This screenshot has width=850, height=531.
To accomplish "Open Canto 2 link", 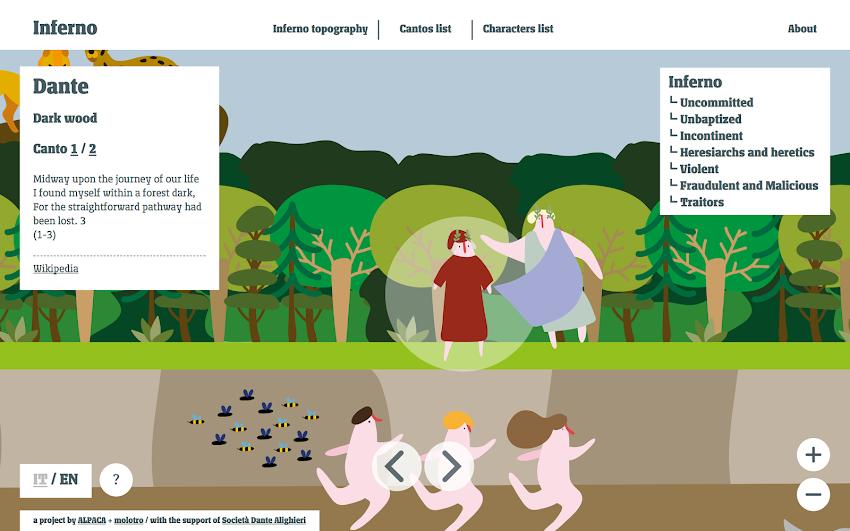I will pyautogui.click(x=92, y=149).
